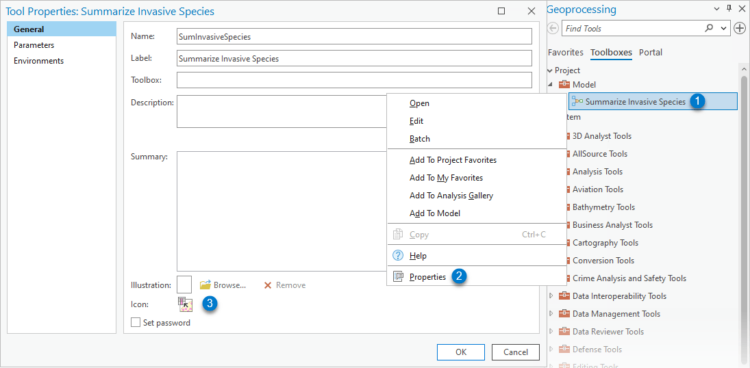Select Add To Analysis Gallery
Image resolution: width=750 pixels, height=368 pixels.
476,196
